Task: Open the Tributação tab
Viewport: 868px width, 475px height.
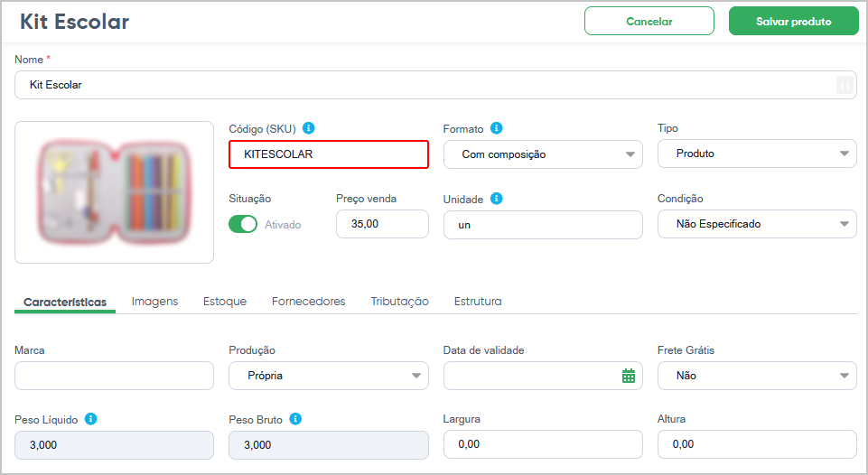Action: [400, 302]
